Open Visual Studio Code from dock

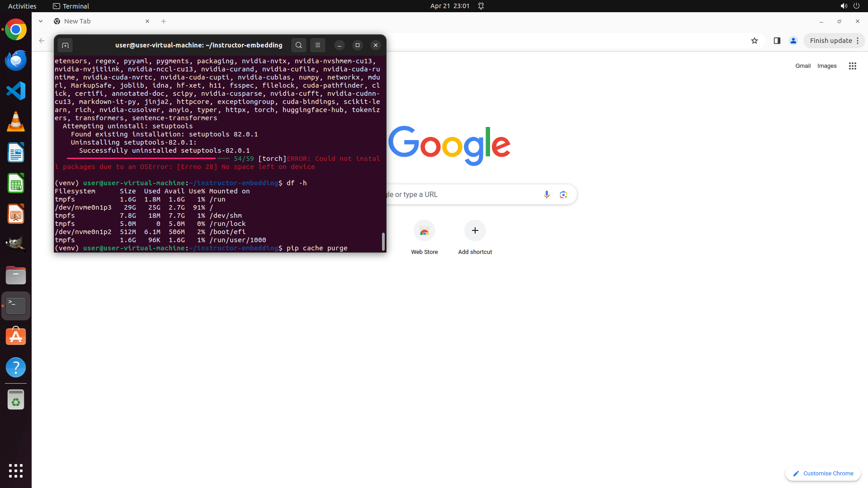click(16, 91)
